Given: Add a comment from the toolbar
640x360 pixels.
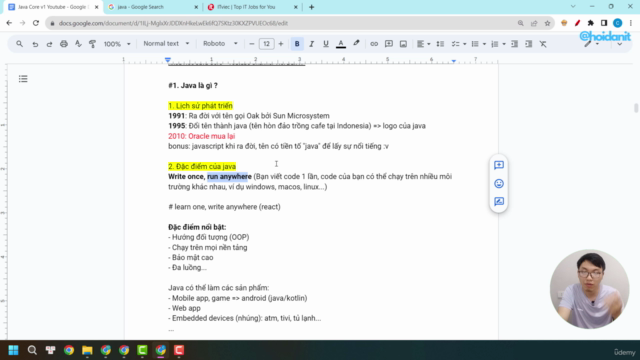Looking at the screenshot, I should [389, 44].
